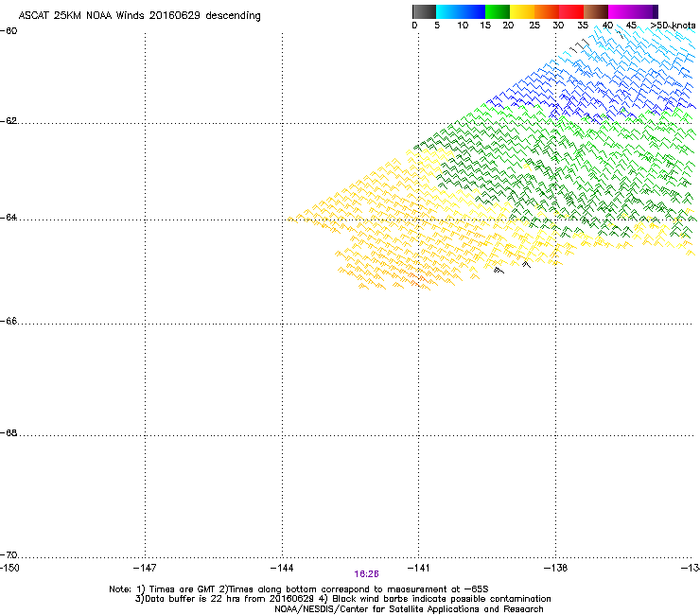Click the orange 25-30 knots legend color
The height and width of the screenshot is (615, 700).
click(x=547, y=11)
